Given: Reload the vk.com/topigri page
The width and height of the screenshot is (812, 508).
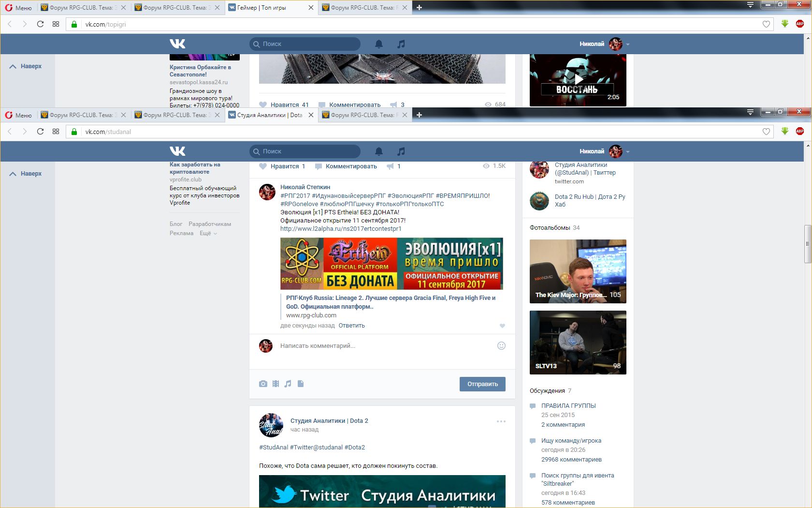Looking at the screenshot, I should tap(40, 24).
